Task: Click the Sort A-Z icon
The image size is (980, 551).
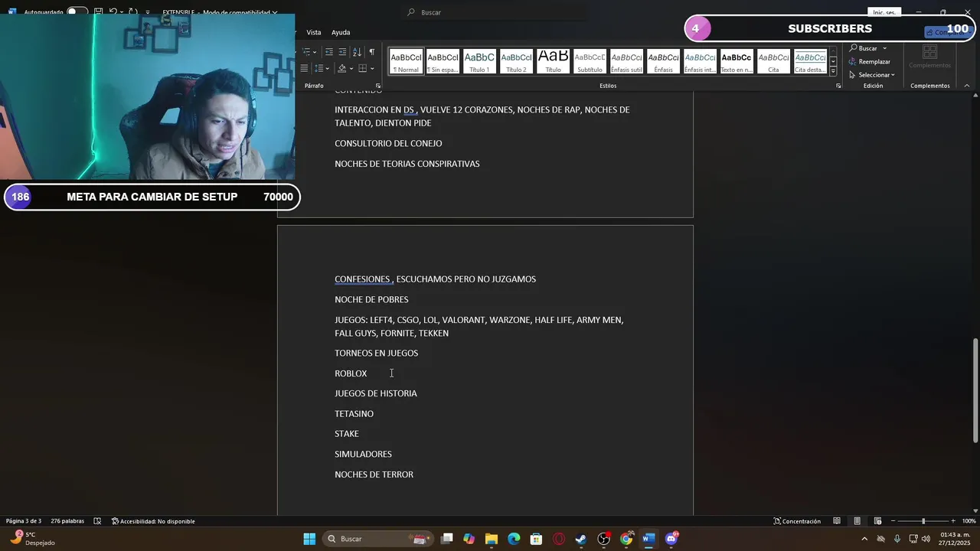Action: tap(357, 52)
